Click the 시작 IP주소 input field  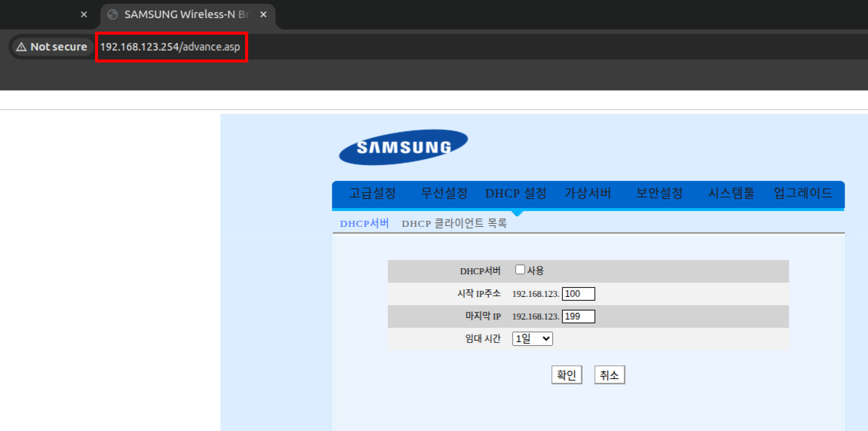pos(578,294)
